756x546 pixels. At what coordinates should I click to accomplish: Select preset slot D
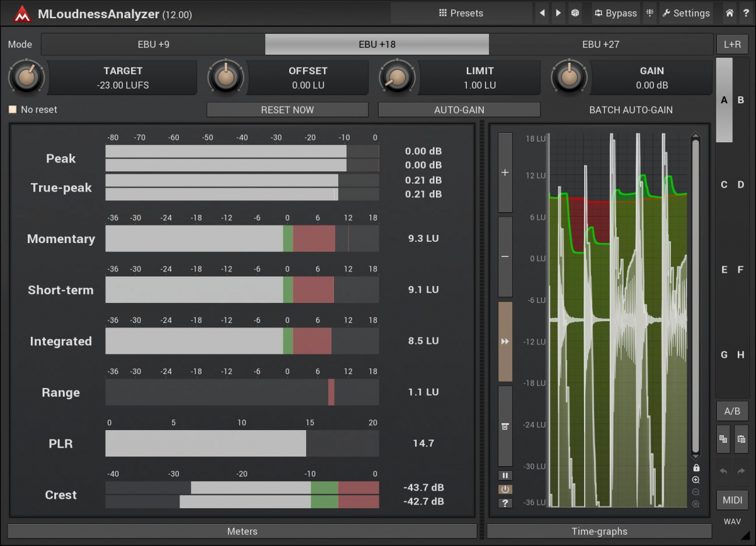point(741,185)
